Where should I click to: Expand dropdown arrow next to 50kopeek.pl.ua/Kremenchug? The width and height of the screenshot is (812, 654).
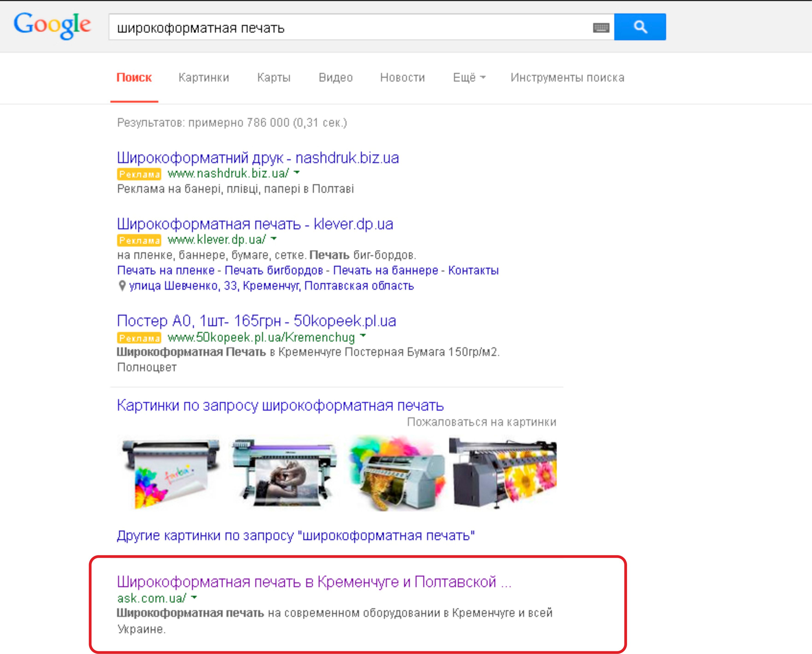(x=363, y=335)
